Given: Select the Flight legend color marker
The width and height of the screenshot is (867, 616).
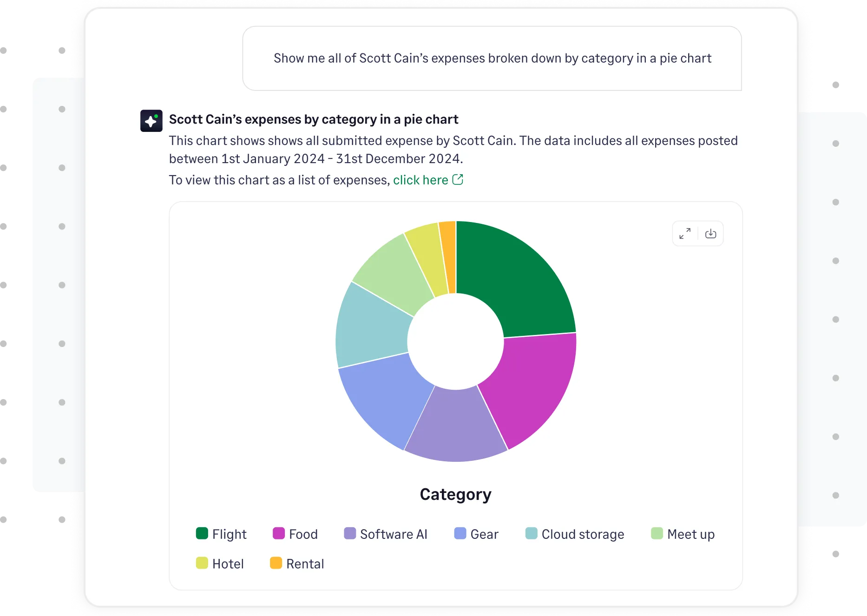Looking at the screenshot, I should coord(201,534).
